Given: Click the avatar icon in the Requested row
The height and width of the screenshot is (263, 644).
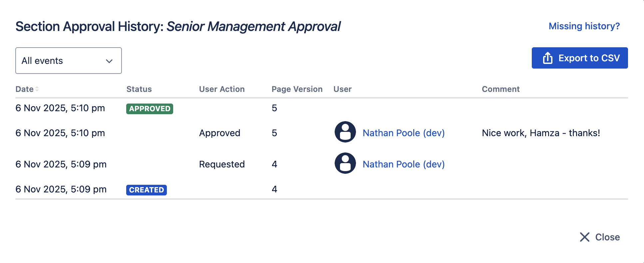Looking at the screenshot, I should click(x=345, y=163).
